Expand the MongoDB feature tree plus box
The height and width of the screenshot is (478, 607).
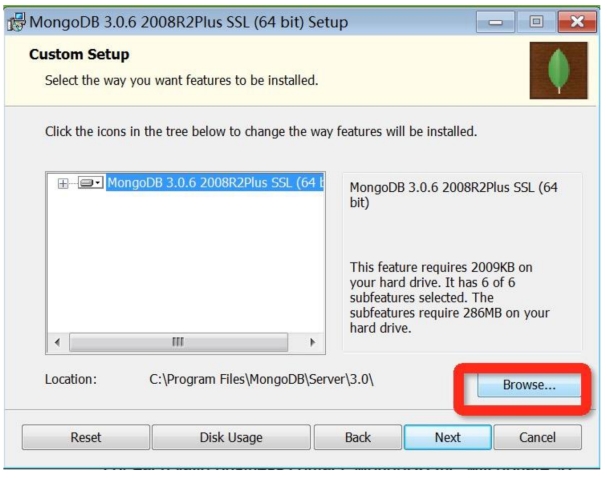63,183
